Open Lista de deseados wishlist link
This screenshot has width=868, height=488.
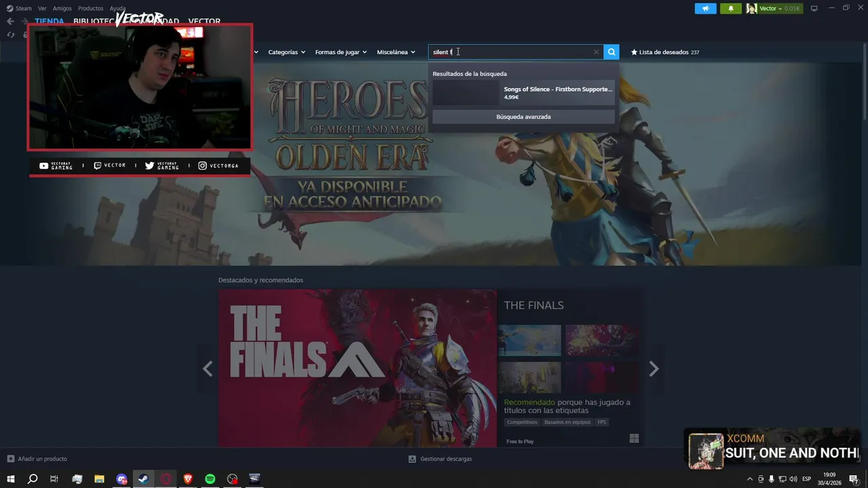[x=665, y=52]
